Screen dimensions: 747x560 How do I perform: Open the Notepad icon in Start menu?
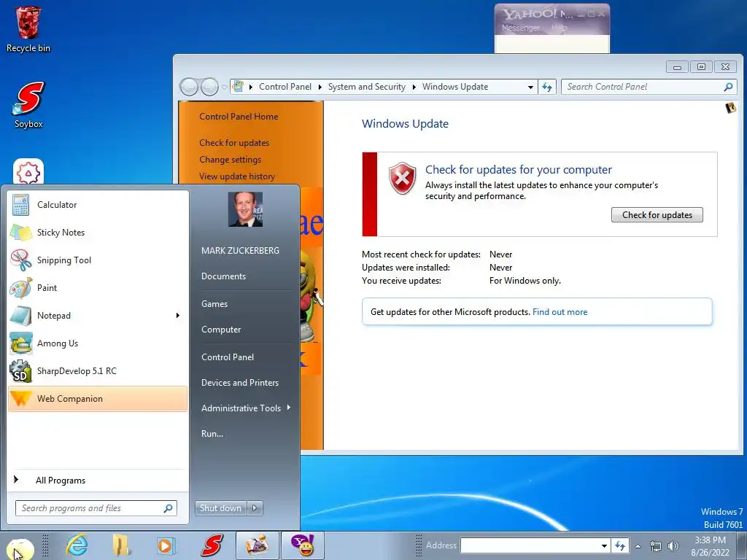coord(21,315)
